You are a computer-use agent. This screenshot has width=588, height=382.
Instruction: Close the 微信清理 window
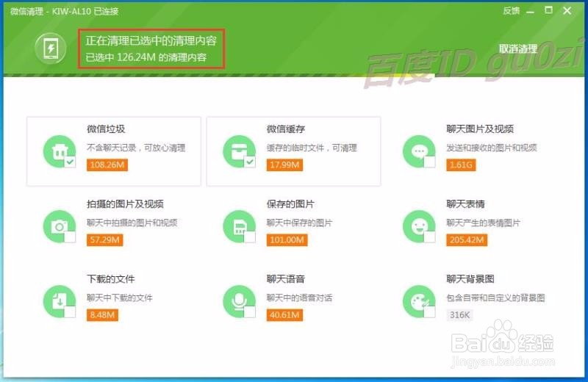coord(567,11)
